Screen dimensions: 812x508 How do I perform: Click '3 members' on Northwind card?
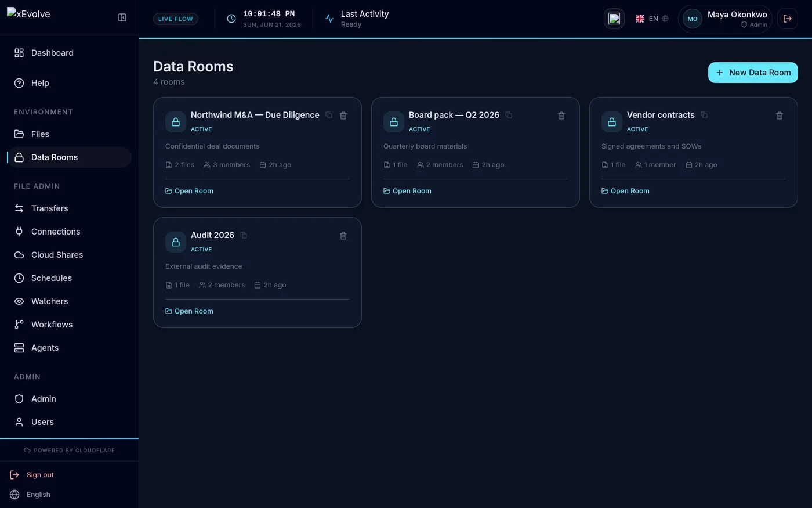227,165
